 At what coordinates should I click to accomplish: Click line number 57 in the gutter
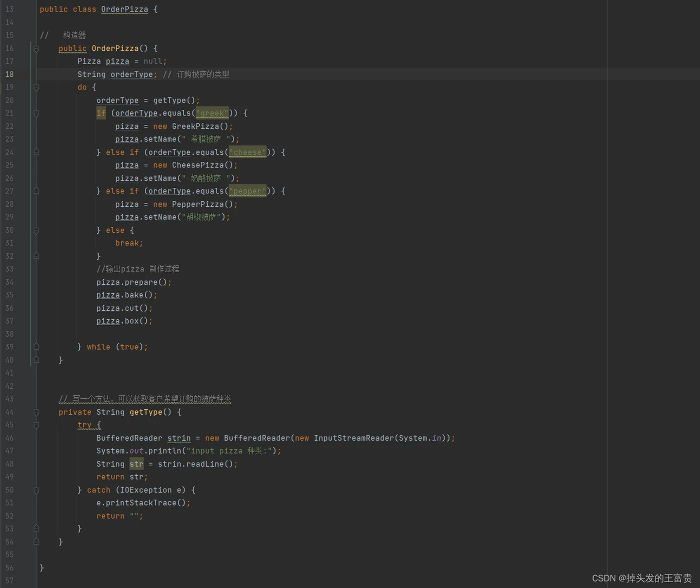(9, 581)
